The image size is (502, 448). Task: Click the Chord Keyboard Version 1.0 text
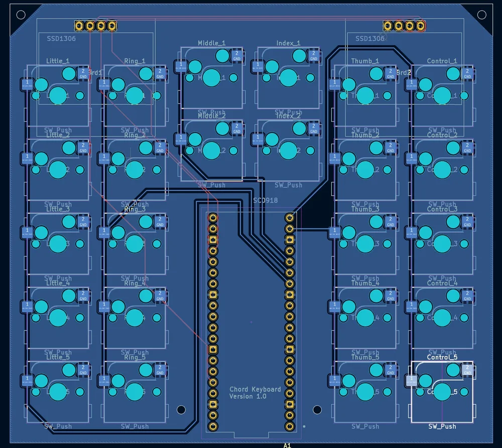click(x=256, y=392)
